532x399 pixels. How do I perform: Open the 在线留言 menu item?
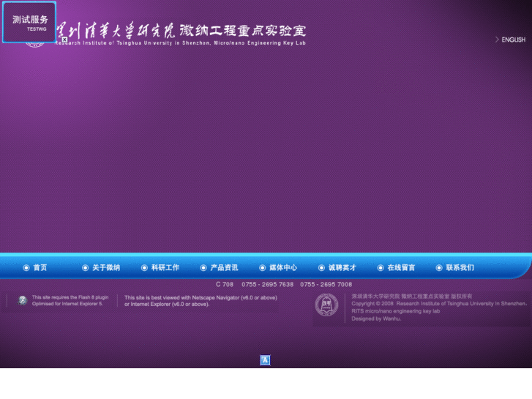pyautogui.click(x=401, y=267)
